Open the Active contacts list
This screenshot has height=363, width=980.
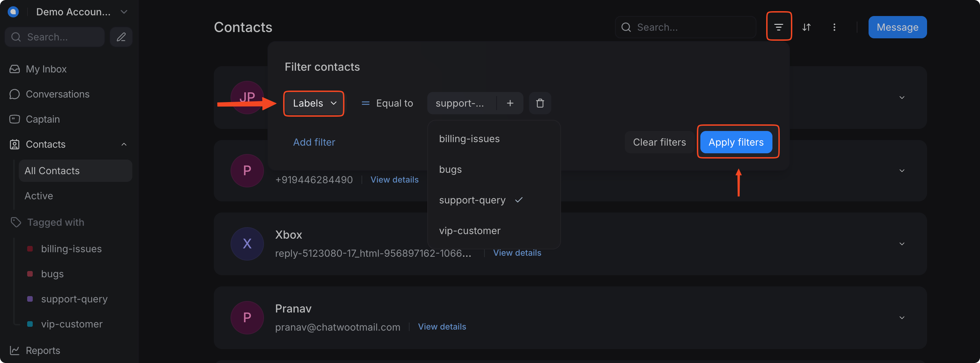(x=38, y=196)
